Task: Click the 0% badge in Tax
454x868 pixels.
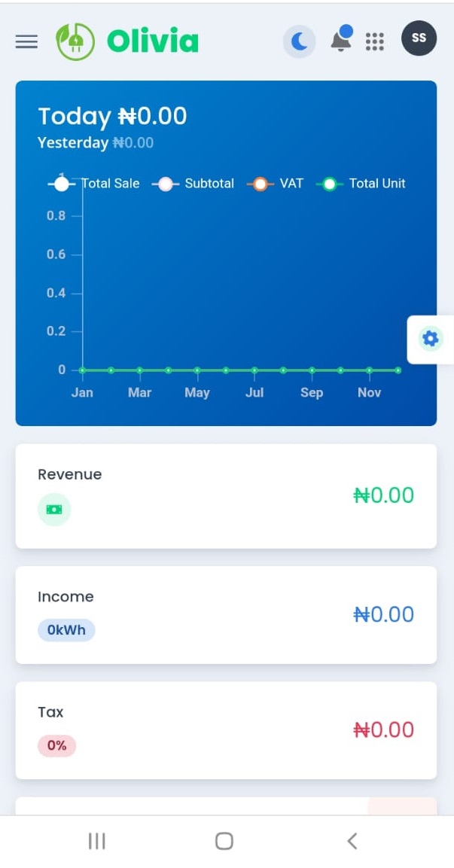Action: [56, 745]
